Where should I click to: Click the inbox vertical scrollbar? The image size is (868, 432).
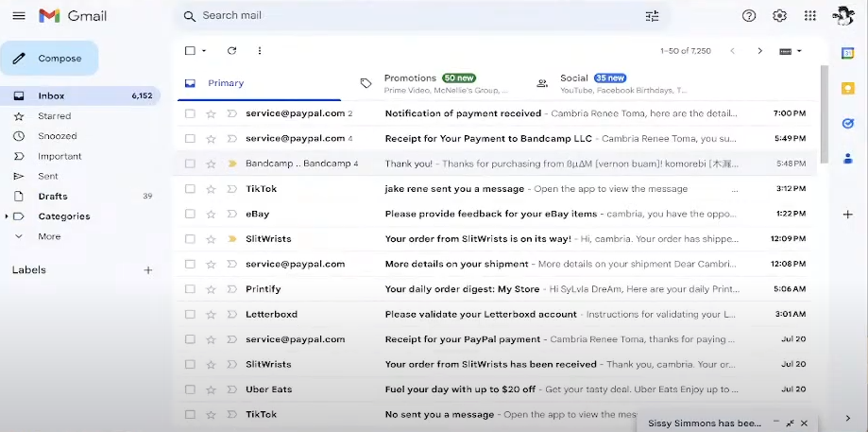point(825,114)
